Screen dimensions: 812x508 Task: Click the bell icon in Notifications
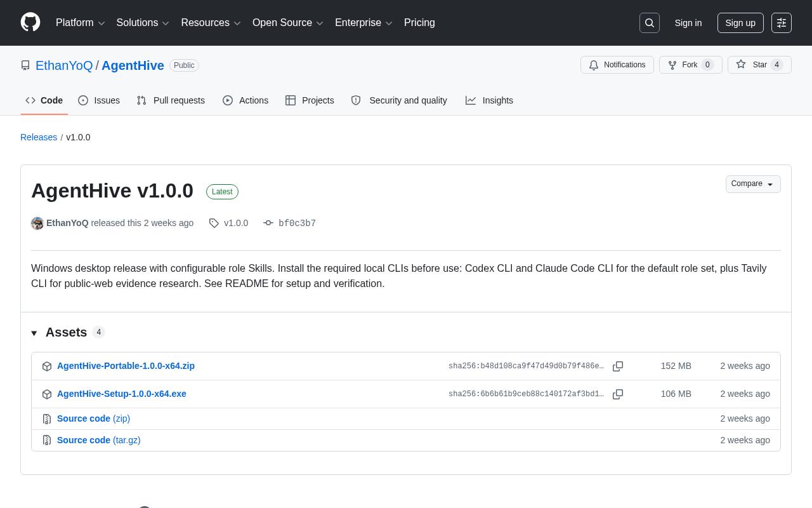tap(594, 65)
